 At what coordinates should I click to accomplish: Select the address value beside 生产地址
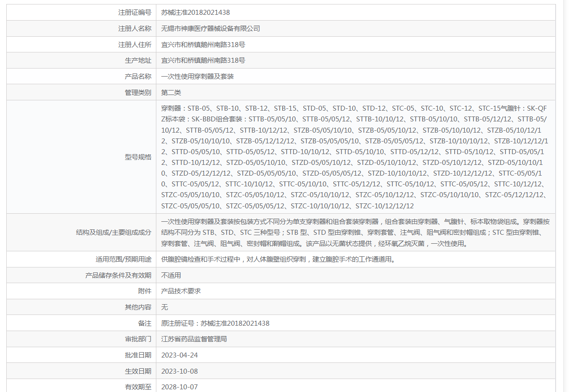click(x=203, y=60)
